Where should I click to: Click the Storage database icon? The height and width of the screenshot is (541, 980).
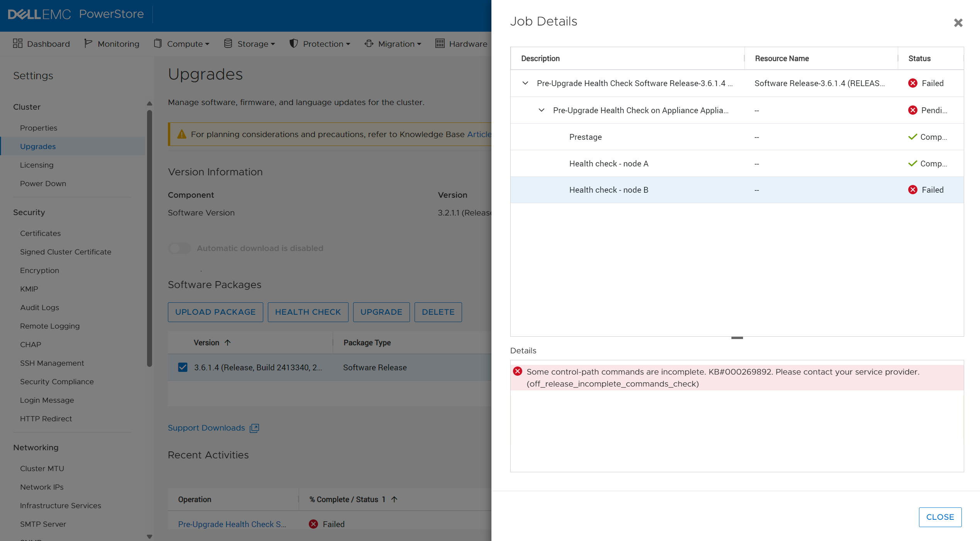228,44
